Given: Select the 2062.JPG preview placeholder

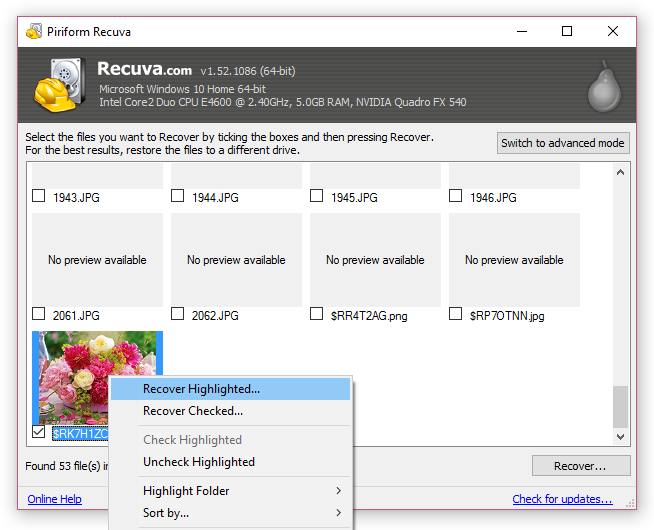Looking at the screenshot, I should point(236,260).
